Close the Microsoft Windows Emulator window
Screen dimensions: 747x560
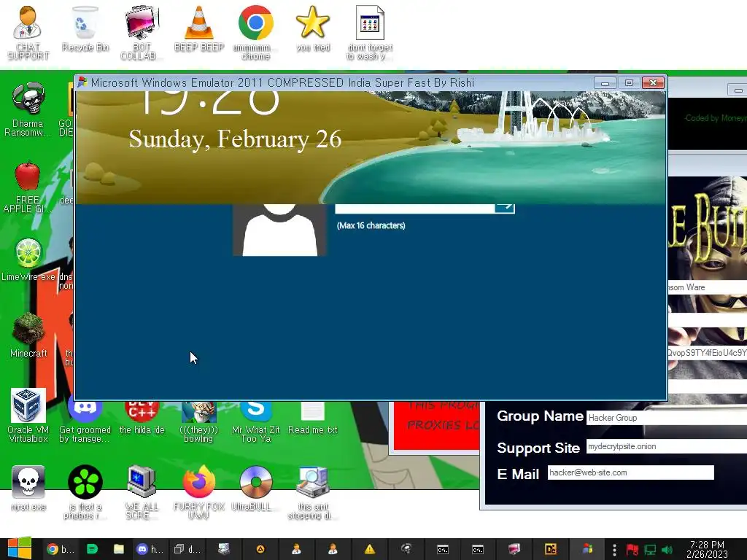pyautogui.click(x=653, y=83)
